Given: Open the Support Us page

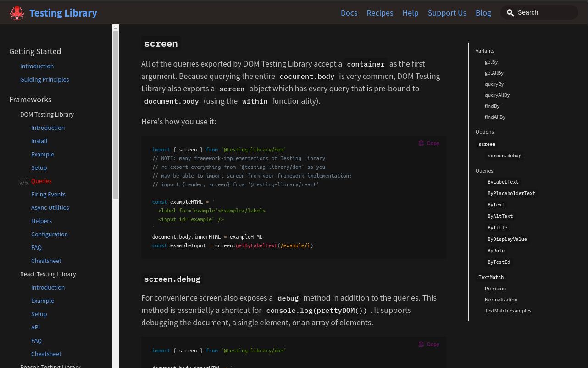Looking at the screenshot, I should click(447, 13).
